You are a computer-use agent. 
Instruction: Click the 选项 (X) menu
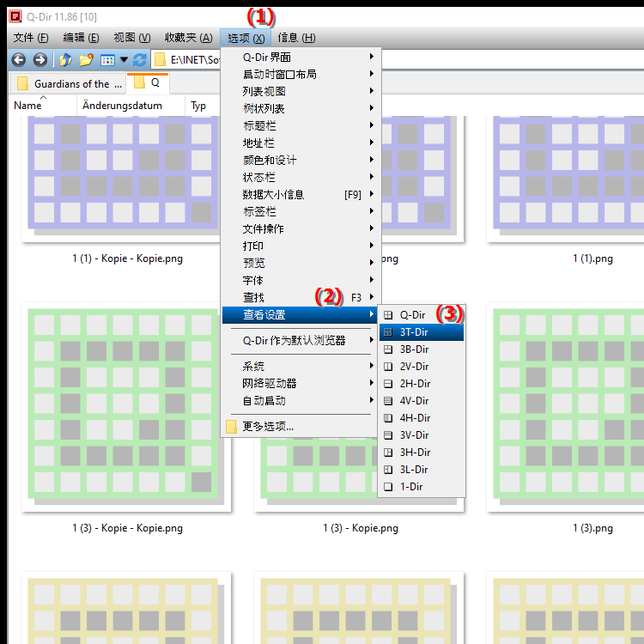[246, 38]
